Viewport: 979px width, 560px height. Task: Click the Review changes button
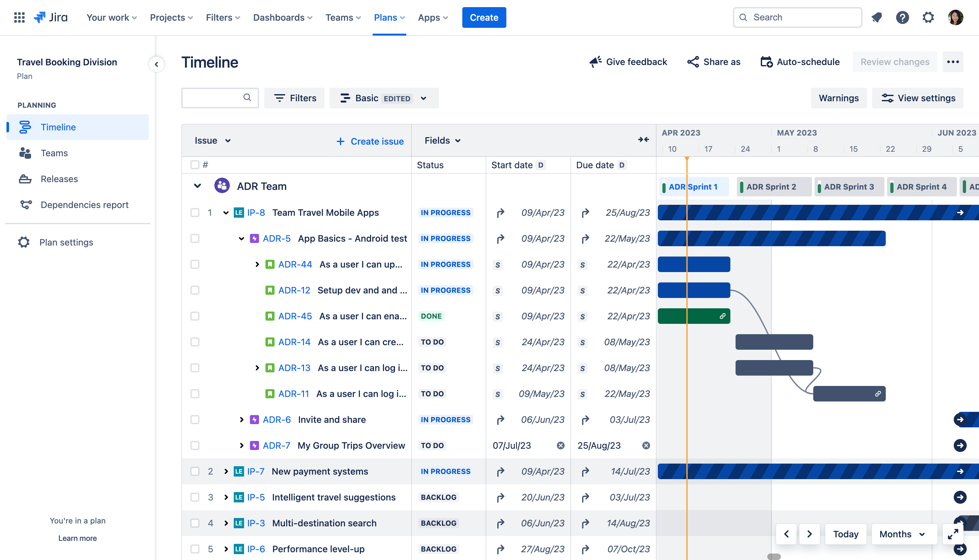[x=895, y=61]
